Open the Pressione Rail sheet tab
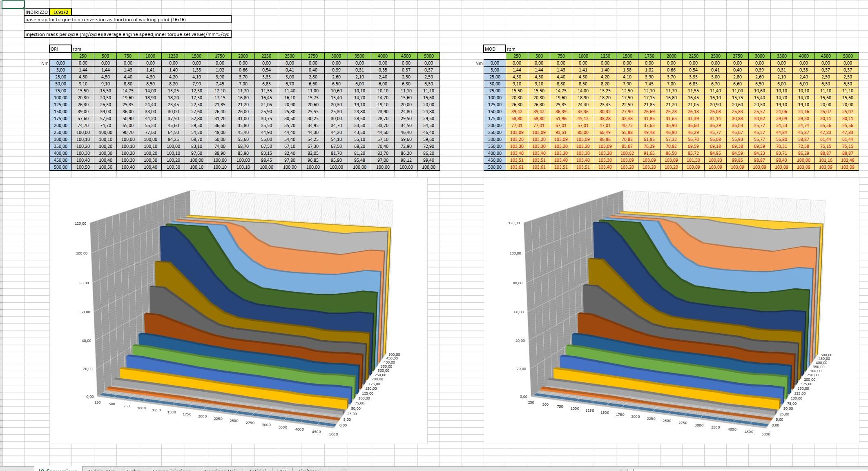This screenshot has width=868, height=471. [220, 469]
